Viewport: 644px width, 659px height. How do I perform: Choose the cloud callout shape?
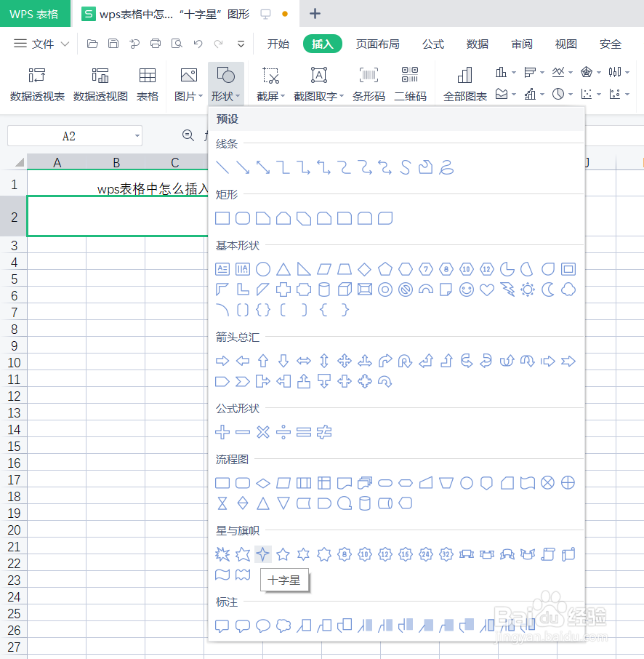(x=283, y=626)
